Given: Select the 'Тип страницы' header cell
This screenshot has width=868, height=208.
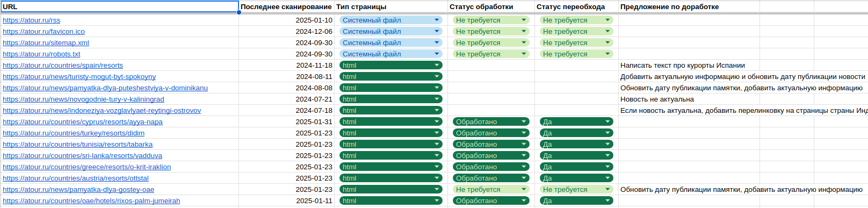Looking at the screenshot, I should (390, 6).
